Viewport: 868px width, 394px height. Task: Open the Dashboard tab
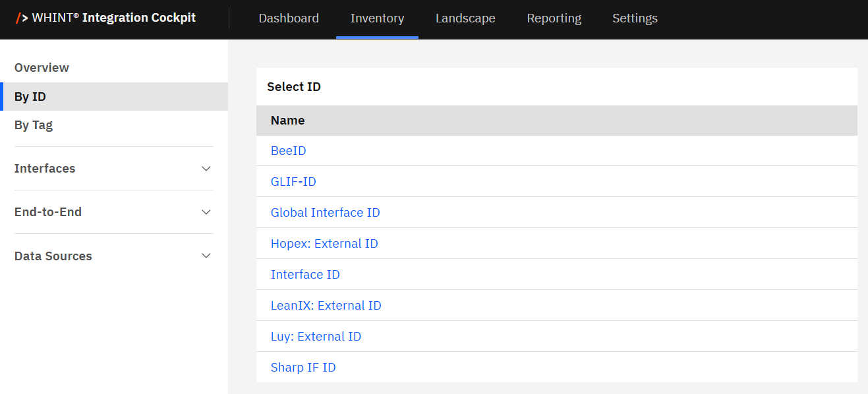289,18
